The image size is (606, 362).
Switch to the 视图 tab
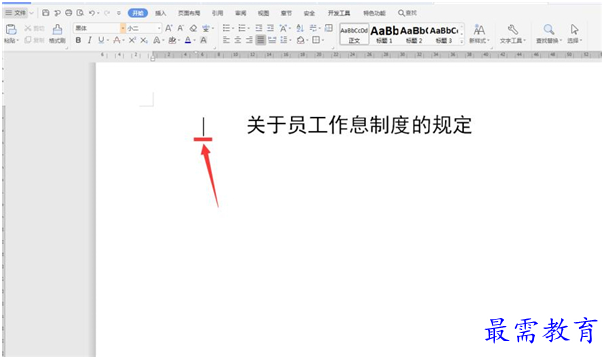coord(264,13)
